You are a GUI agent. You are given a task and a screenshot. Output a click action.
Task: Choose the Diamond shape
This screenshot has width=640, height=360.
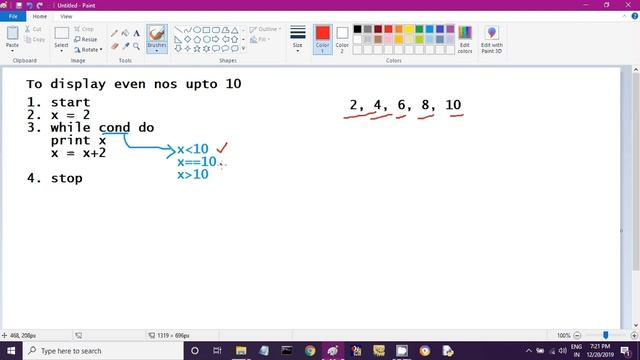tap(187, 39)
